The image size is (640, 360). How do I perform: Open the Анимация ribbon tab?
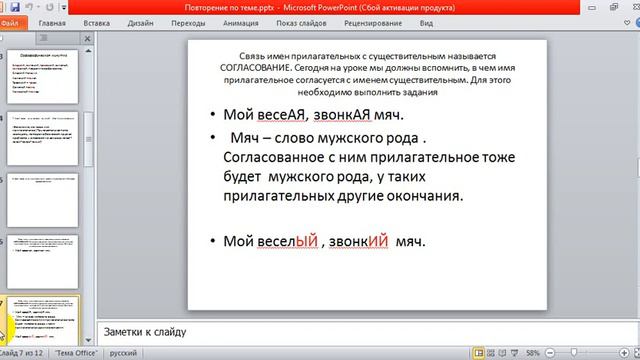[241, 23]
